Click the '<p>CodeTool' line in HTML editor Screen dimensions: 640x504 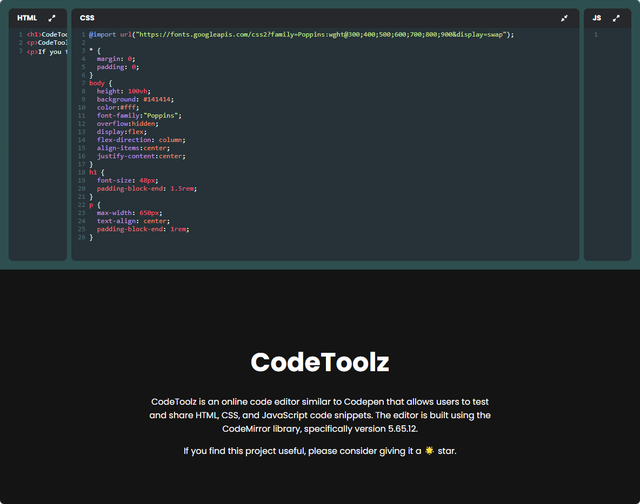click(x=47, y=43)
